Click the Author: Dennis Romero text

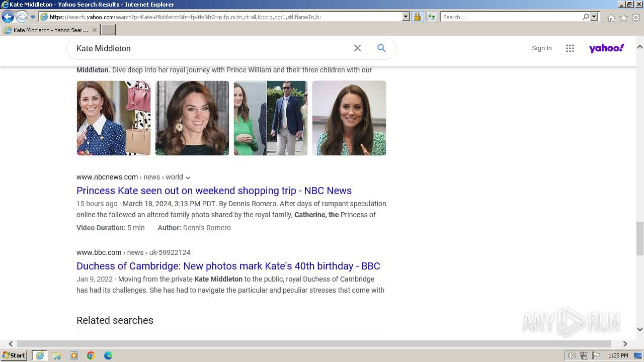tap(194, 228)
